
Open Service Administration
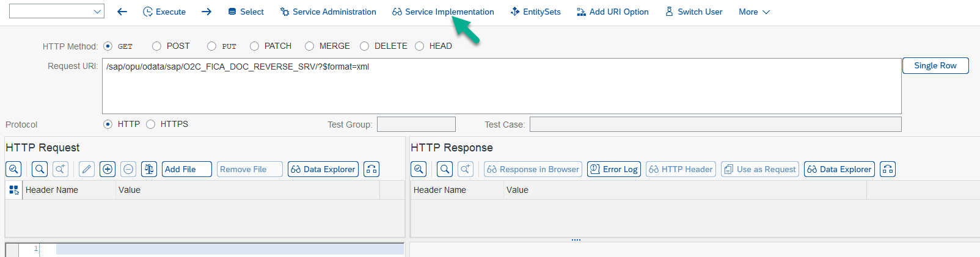(x=328, y=12)
